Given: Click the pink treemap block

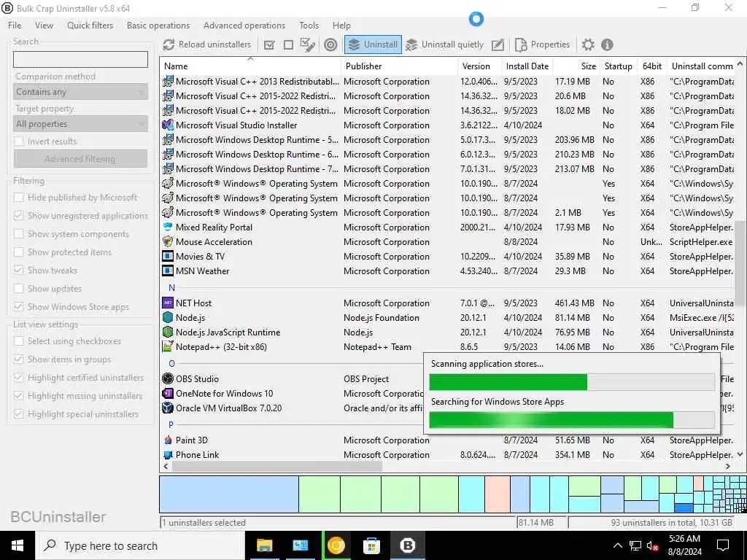Looking at the screenshot, I should pyautogui.click(x=498, y=494).
